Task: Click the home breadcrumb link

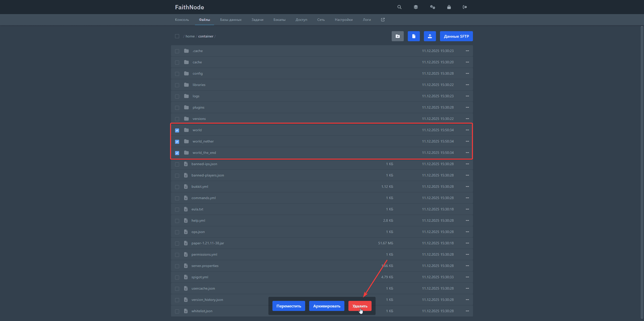Action: point(190,36)
